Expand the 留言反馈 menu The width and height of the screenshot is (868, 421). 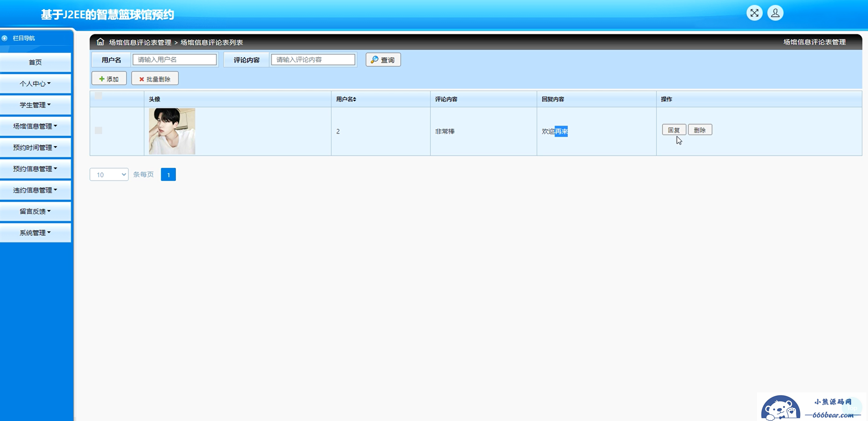[35, 211]
